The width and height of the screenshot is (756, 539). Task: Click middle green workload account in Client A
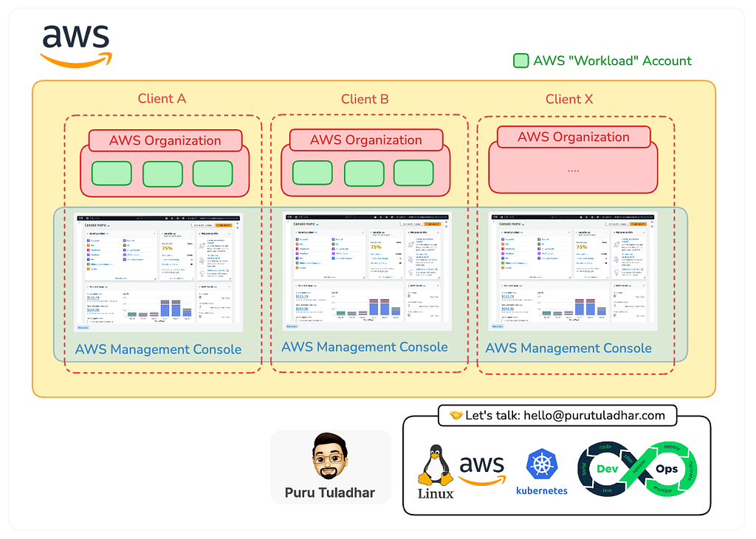[162, 174]
